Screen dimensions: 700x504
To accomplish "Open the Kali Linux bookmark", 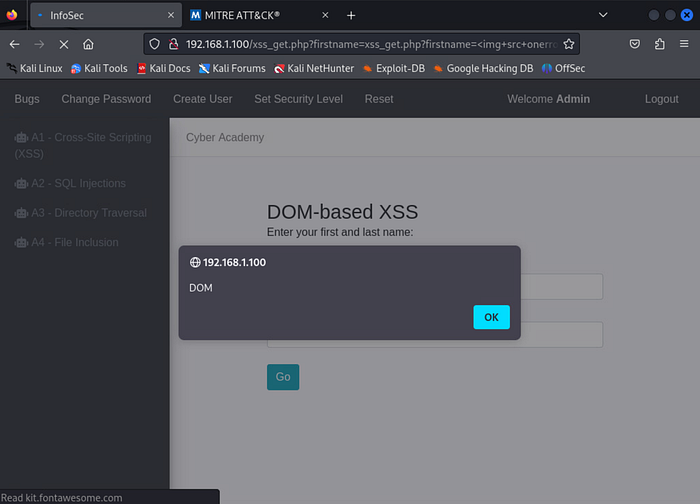I will [x=35, y=68].
